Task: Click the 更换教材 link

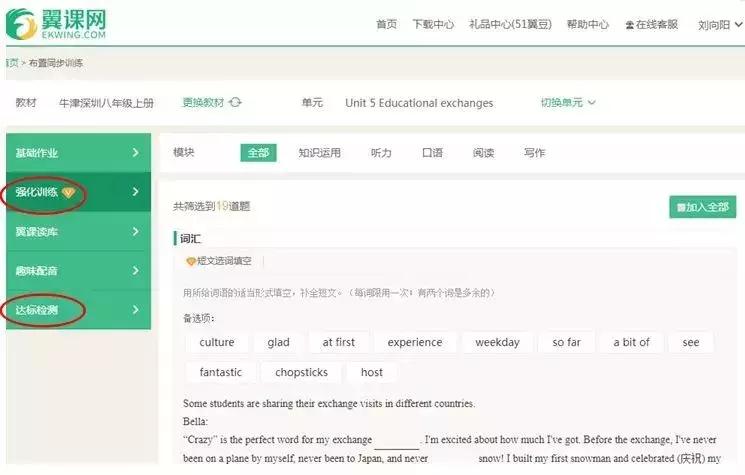Action: tap(203, 102)
